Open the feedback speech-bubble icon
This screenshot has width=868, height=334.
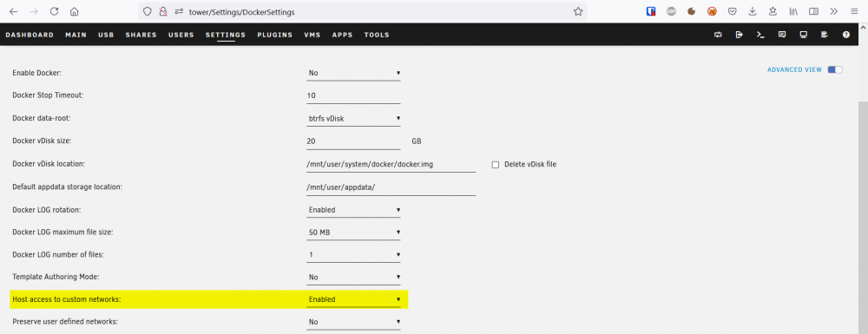click(x=782, y=35)
